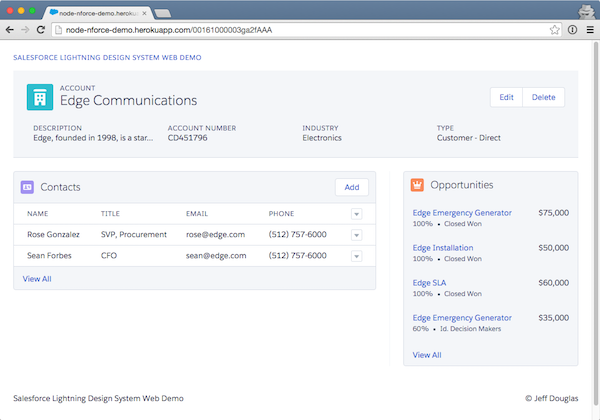Open the Sean Forbes row dropdown
The width and height of the screenshot is (600, 420).
[356, 256]
